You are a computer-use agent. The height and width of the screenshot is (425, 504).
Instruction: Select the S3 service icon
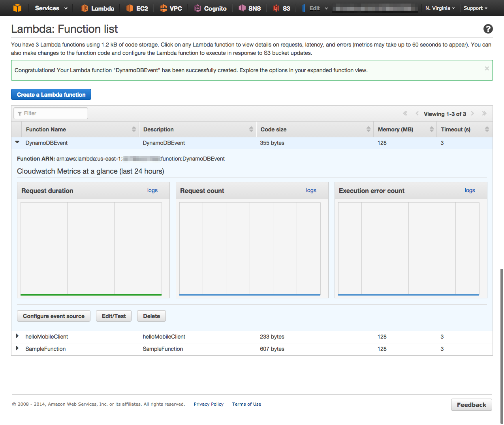click(276, 7)
